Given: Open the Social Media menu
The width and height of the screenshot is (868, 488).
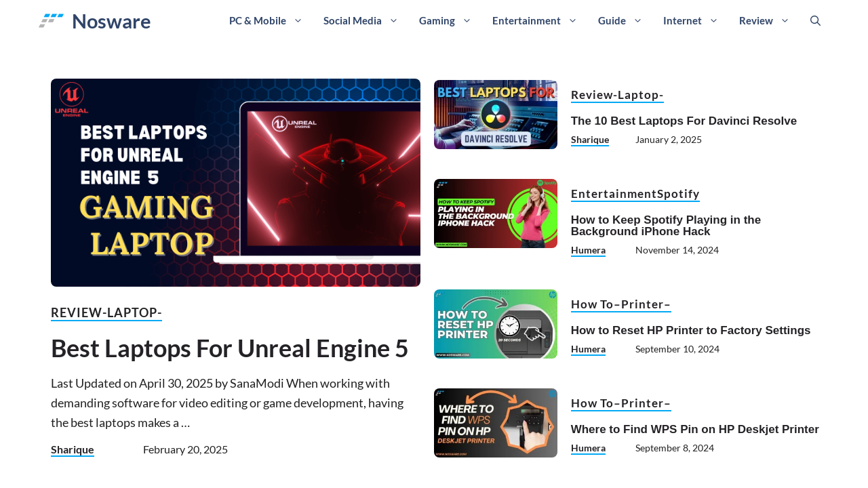Looking at the screenshot, I should point(353,20).
